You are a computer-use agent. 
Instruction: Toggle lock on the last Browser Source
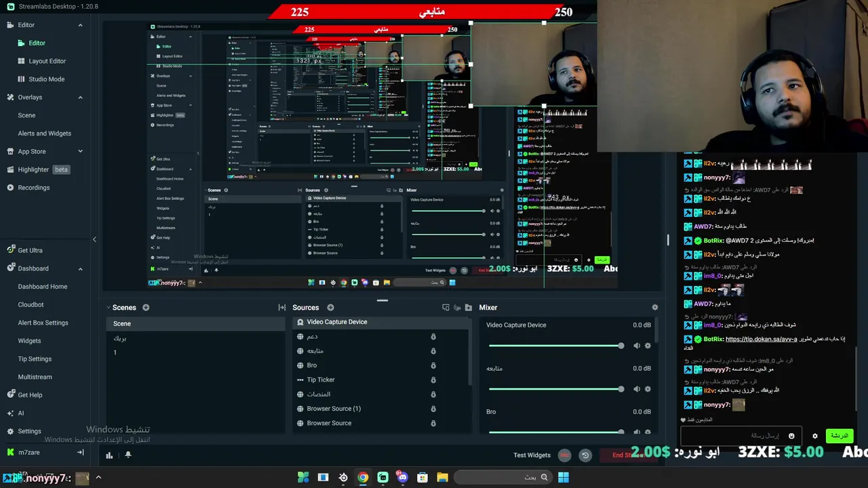pos(433,424)
